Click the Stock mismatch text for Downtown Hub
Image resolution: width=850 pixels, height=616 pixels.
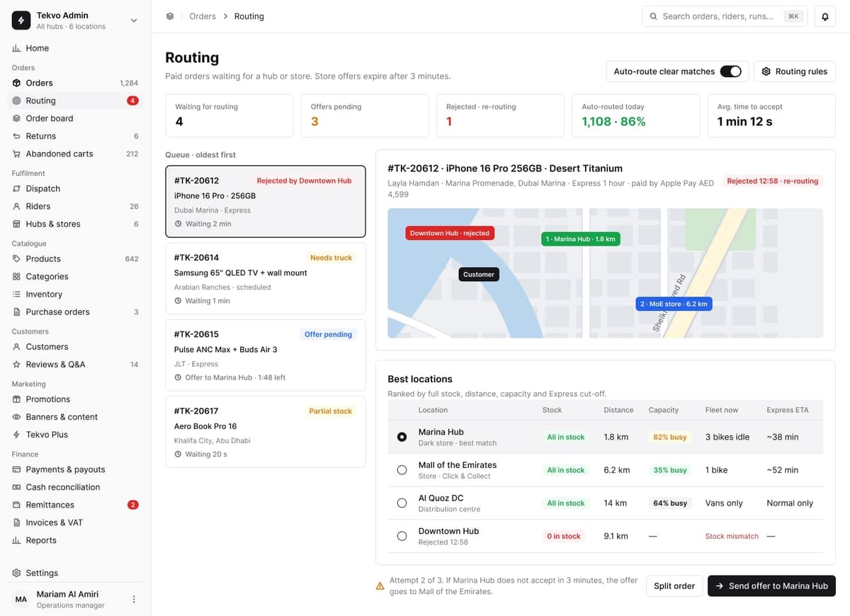click(x=732, y=536)
